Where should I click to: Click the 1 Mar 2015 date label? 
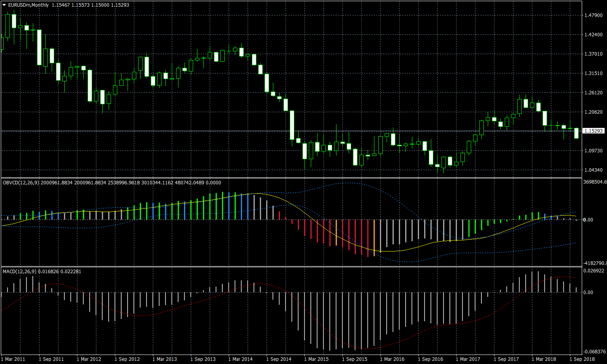click(x=317, y=359)
